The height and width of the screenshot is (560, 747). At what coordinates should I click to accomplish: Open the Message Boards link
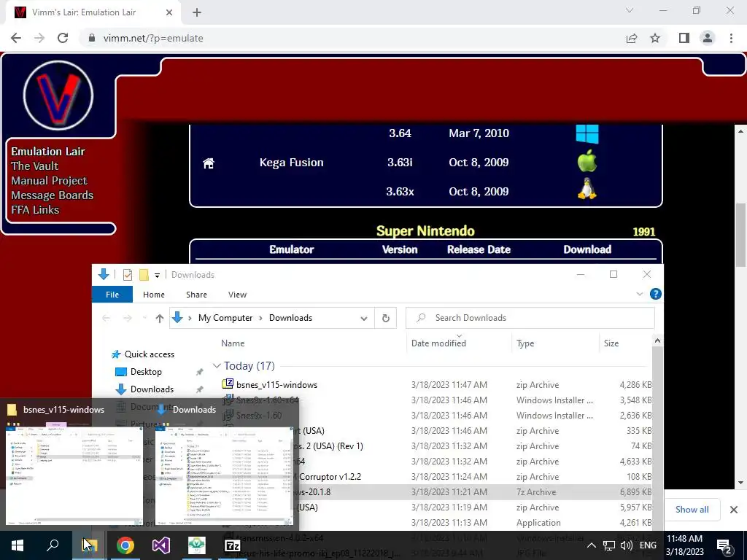tap(53, 195)
